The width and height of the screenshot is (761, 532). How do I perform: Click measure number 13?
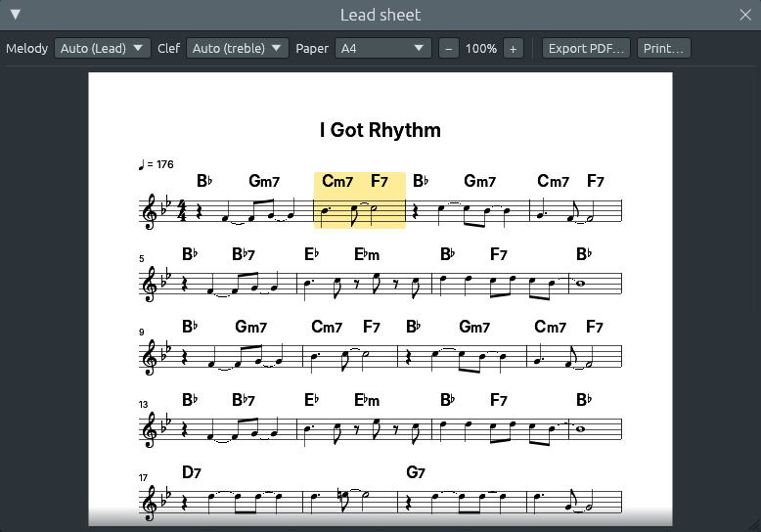coord(143,404)
